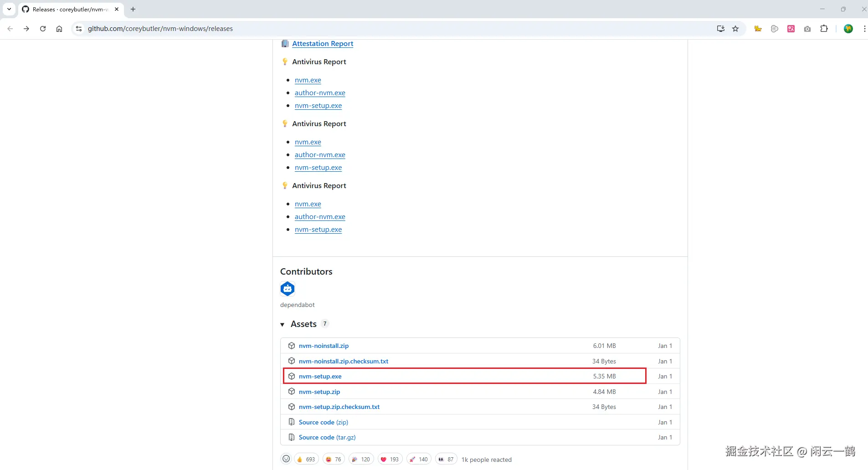Click the package icon beside nvm-setup.zip
The height and width of the screenshot is (470, 868).
click(292, 392)
